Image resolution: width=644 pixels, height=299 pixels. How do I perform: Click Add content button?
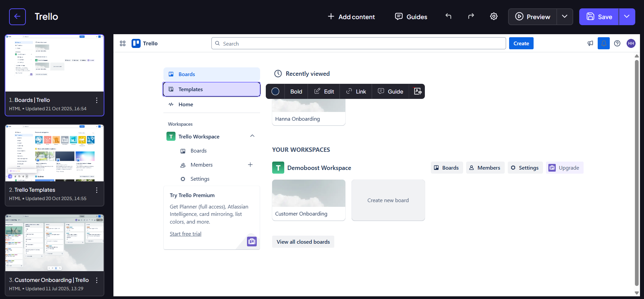tap(351, 17)
